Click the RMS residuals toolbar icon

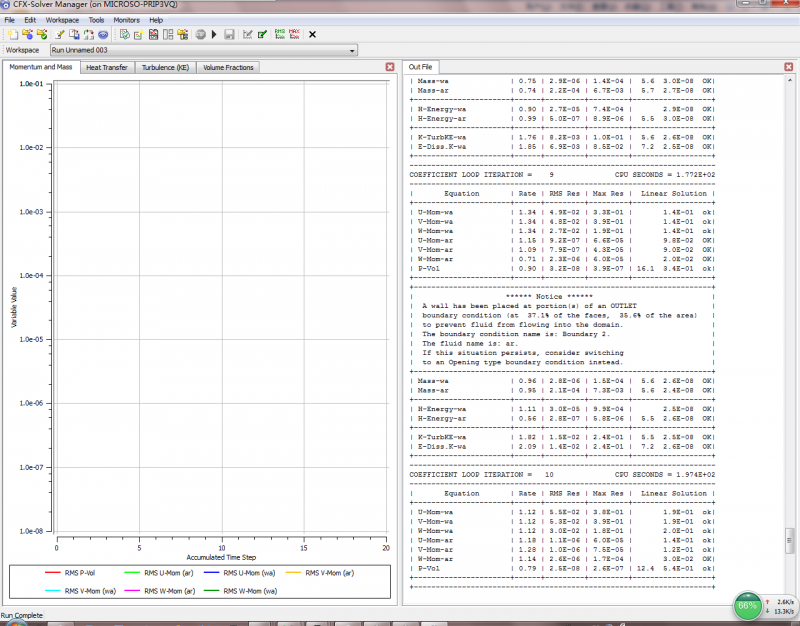pyautogui.click(x=279, y=34)
